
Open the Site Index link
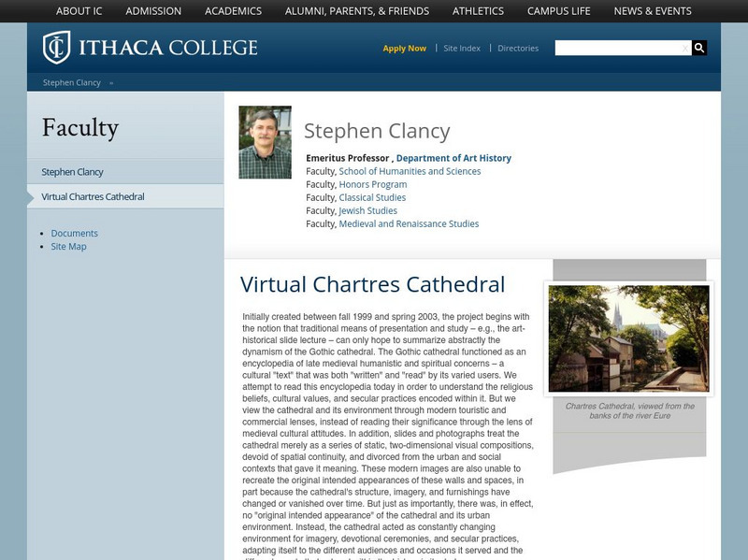462,48
